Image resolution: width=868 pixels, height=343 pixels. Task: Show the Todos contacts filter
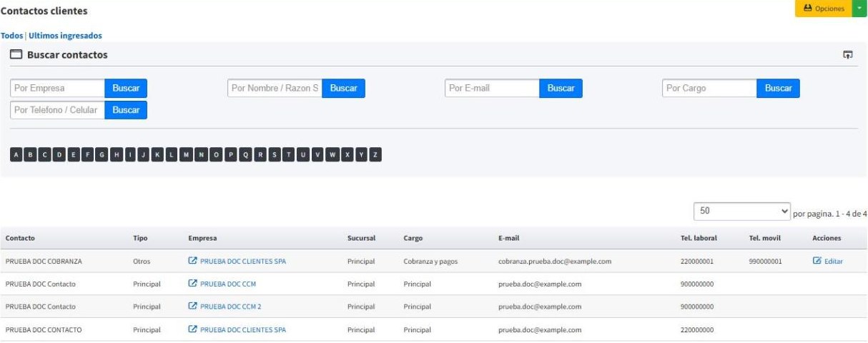tap(11, 35)
